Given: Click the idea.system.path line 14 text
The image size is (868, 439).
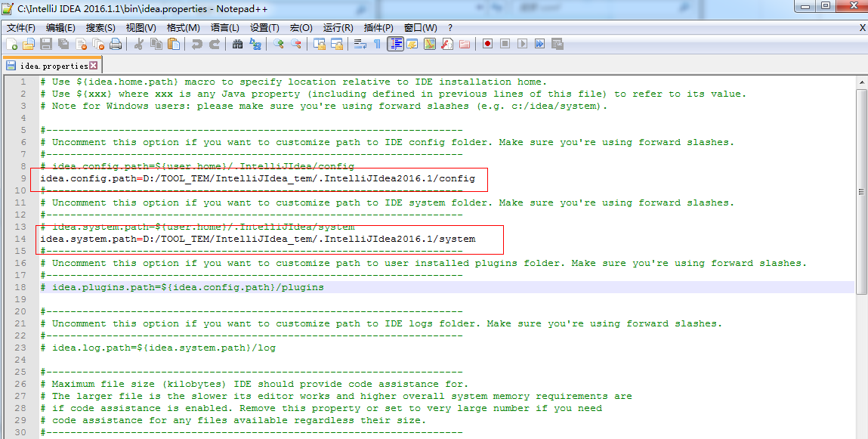Looking at the screenshot, I should click(x=258, y=239).
